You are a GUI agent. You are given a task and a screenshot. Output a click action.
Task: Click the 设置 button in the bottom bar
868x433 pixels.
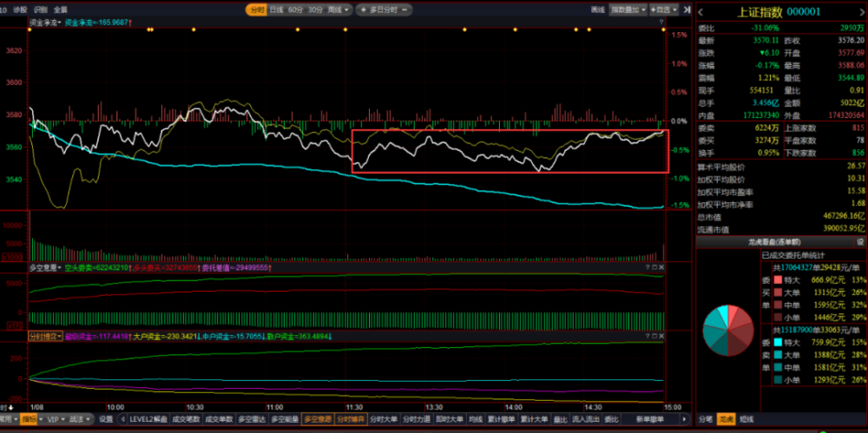(106, 419)
